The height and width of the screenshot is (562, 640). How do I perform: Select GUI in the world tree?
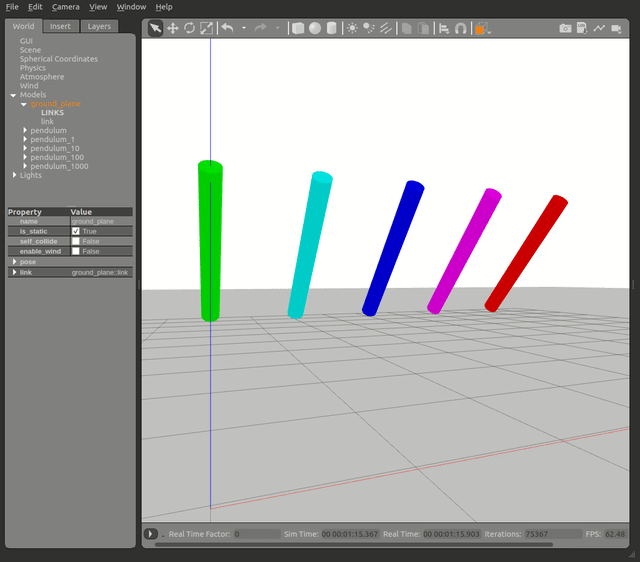click(x=26, y=41)
